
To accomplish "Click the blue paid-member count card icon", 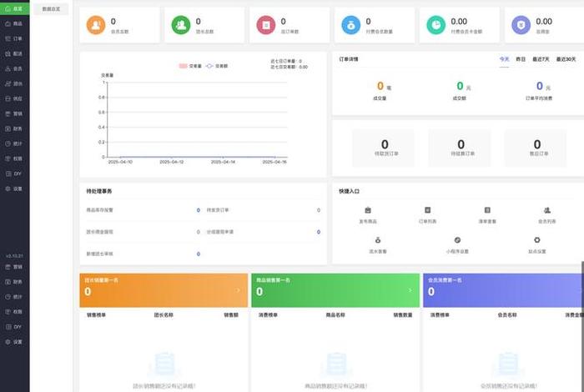I will pyautogui.click(x=351, y=25).
